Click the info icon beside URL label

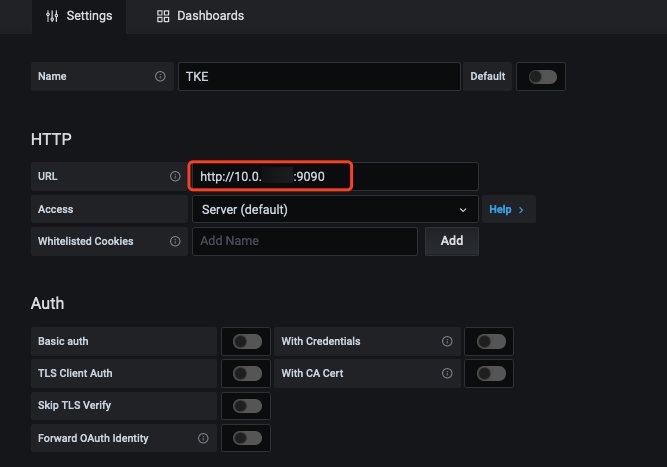[x=175, y=177]
